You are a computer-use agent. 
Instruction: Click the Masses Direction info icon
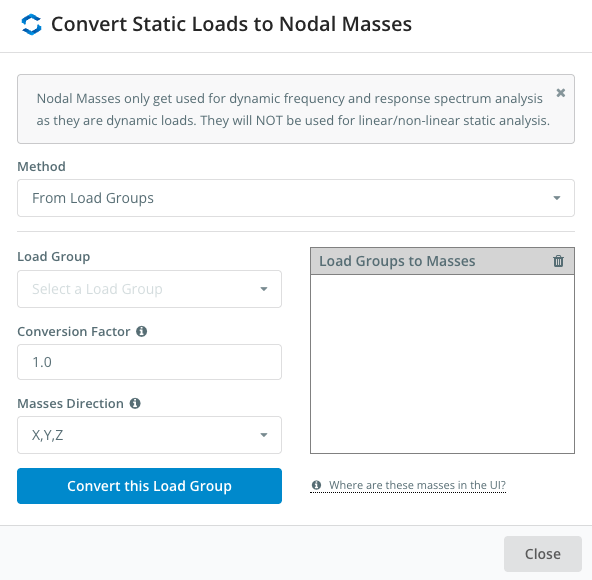pyautogui.click(x=135, y=403)
